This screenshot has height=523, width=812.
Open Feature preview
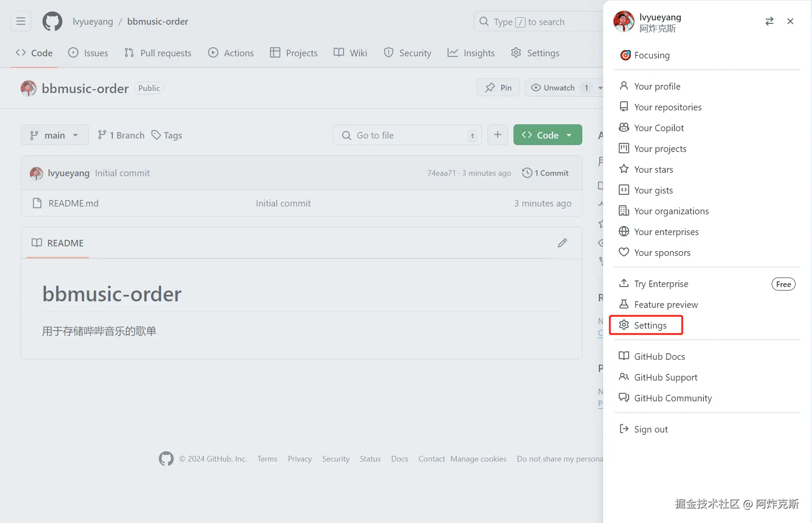pyautogui.click(x=707, y=304)
